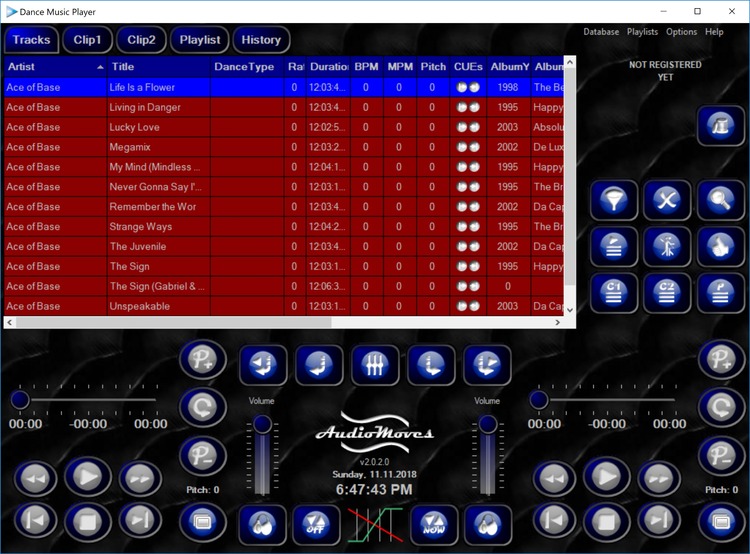Viewport: 750px width, 554px height.
Task: Stop the left deck
Action: click(x=88, y=521)
